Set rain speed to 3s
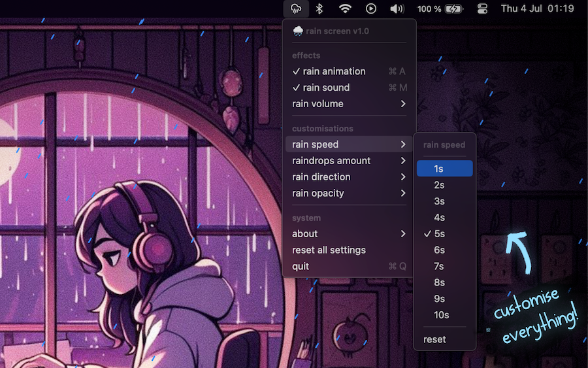 tap(445, 201)
